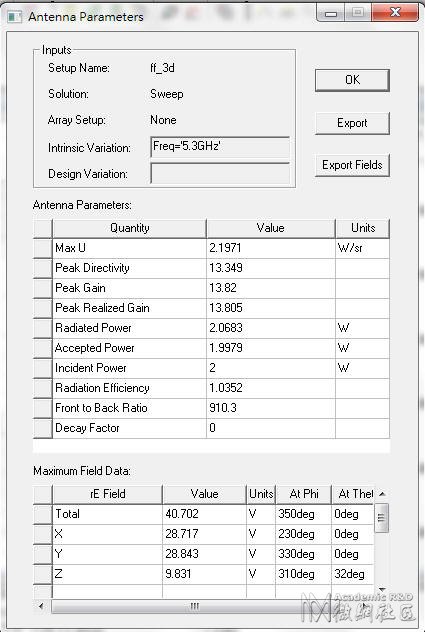The height and width of the screenshot is (632, 425).
Task: Click the vertical scrollbar thumb in field data
Action: [382, 518]
